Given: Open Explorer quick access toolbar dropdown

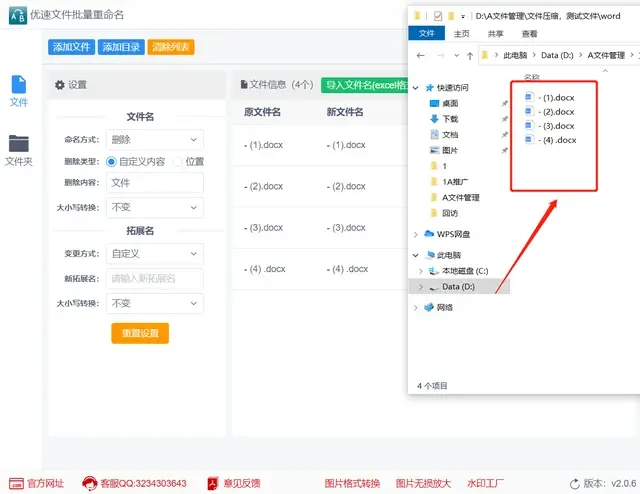Looking at the screenshot, I should 463,17.
